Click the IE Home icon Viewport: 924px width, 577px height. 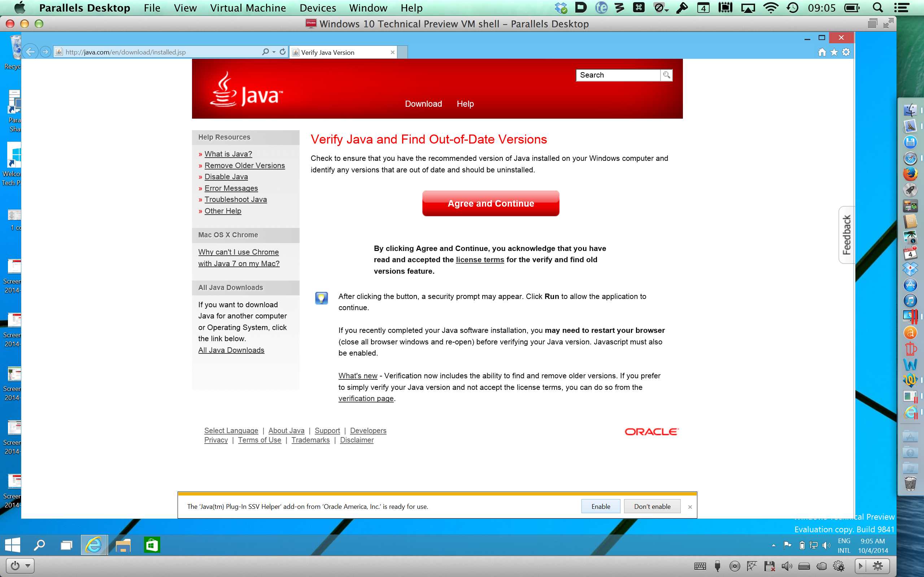coord(821,52)
